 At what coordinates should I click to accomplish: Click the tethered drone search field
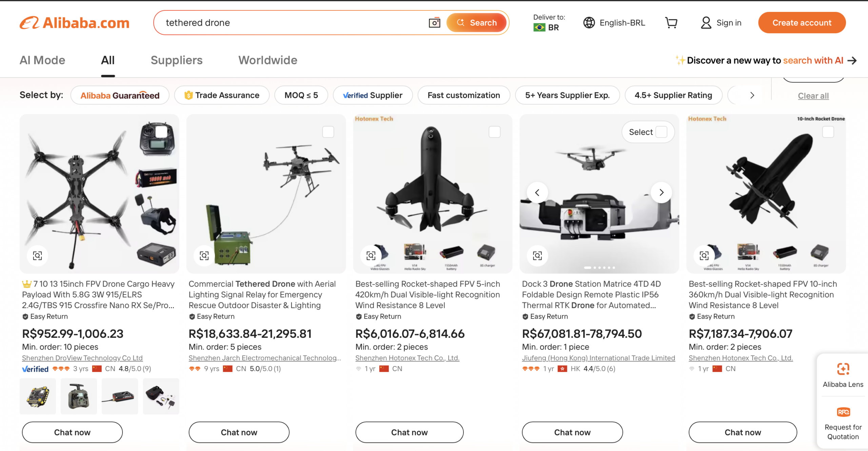(x=292, y=23)
